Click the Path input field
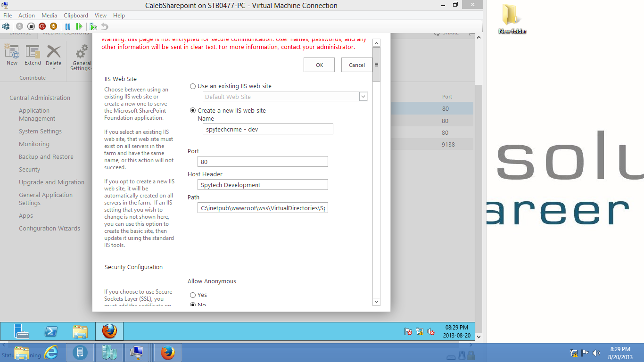The height and width of the screenshot is (362, 644). [263, 208]
